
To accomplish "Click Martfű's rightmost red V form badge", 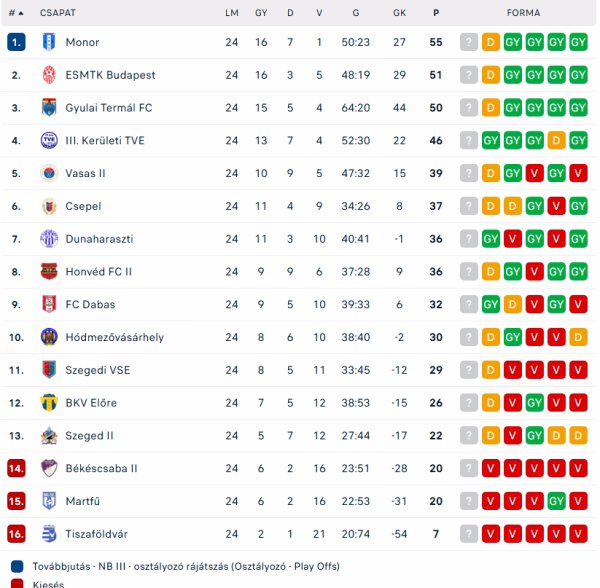I will 578,500.
